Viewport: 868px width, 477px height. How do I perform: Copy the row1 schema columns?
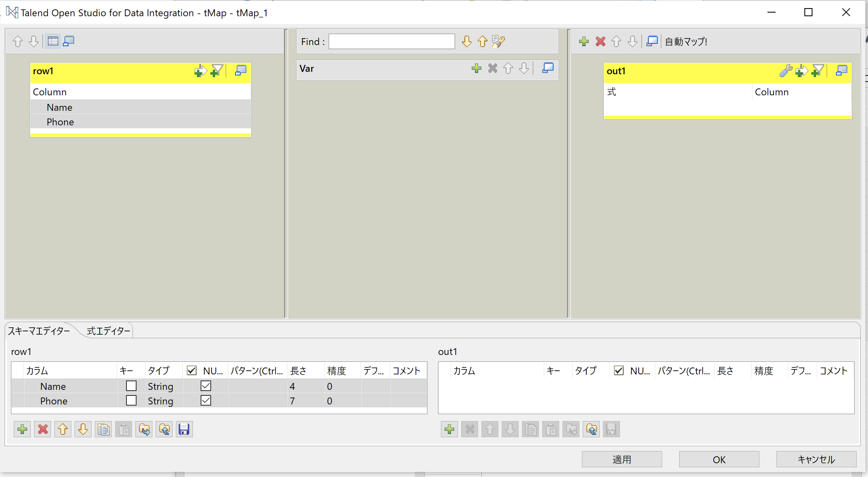click(x=103, y=429)
